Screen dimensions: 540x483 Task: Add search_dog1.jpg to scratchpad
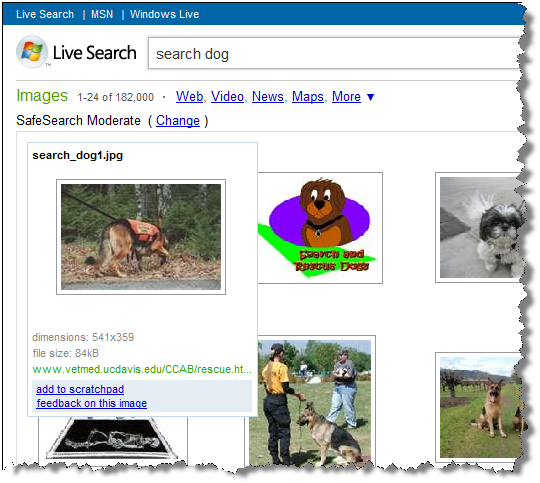click(80, 389)
